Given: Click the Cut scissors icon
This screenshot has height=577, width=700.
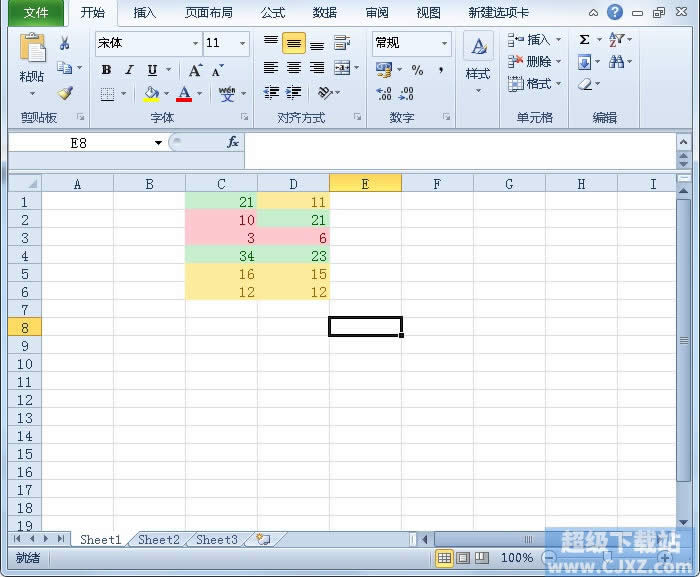Looking at the screenshot, I should [x=64, y=43].
